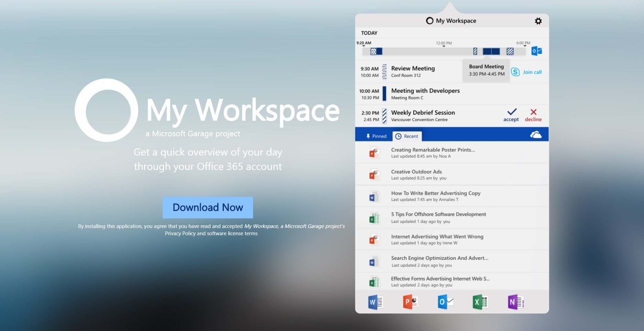The width and height of the screenshot is (644, 331).
Task: Select the Weekly Debrief Session title
Action: click(423, 113)
